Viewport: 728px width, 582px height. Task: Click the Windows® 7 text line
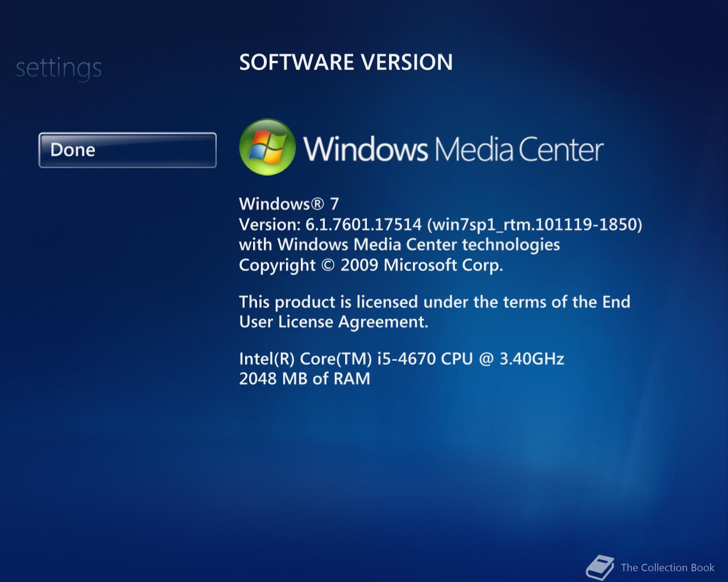coord(289,203)
